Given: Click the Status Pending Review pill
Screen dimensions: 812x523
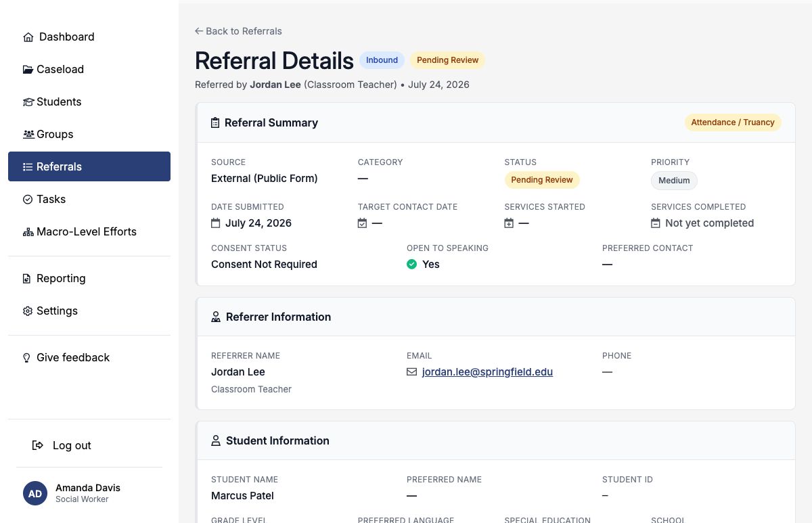Looking at the screenshot, I should coord(542,180).
